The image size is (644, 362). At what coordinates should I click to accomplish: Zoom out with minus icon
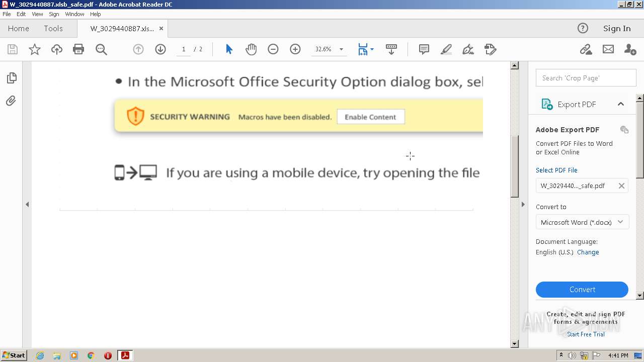(x=273, y=49)
